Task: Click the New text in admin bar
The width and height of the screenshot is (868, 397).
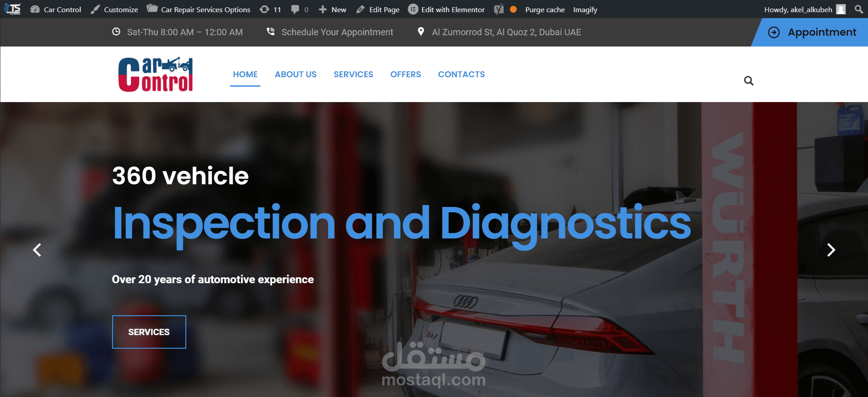Action: tap(339, 9)
